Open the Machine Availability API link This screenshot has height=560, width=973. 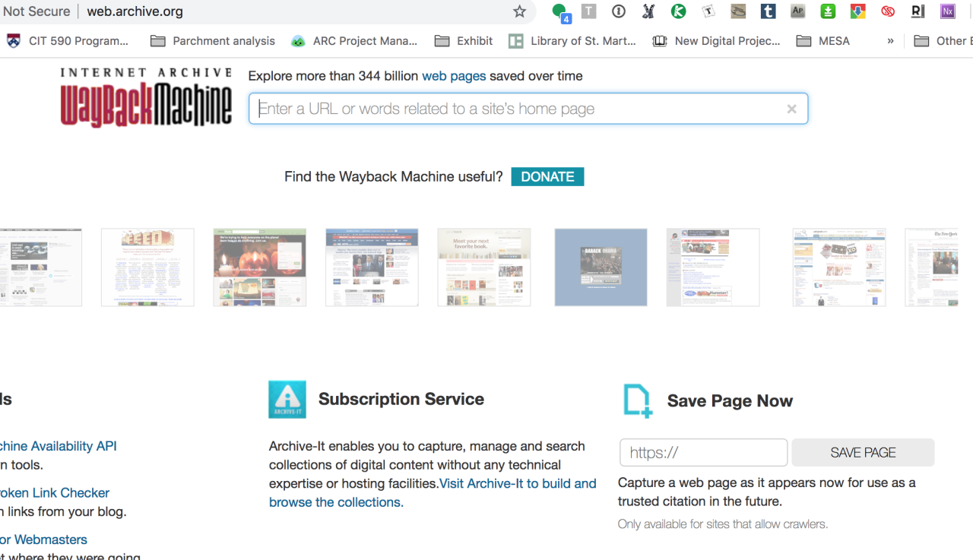pyautogui.click(x=59, y=446)
